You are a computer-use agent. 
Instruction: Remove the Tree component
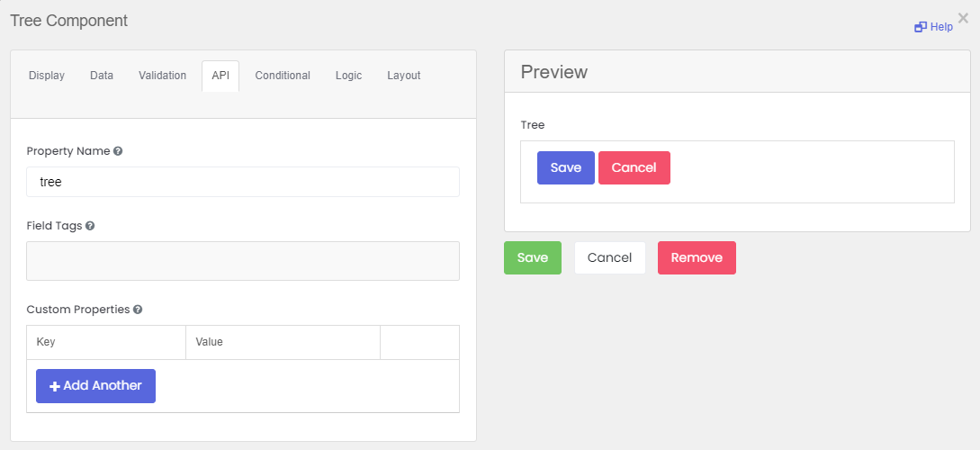697,258
